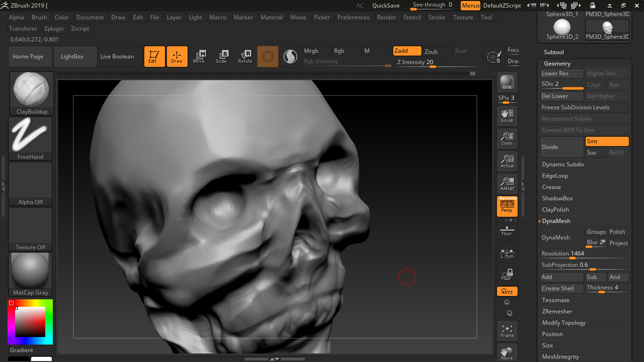Click the DynaMesh button
This screenshot has width=644, height=362.
click(x=562, y=238)
